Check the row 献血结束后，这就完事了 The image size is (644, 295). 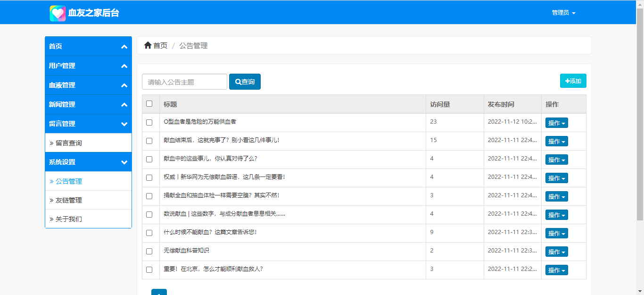149,141
